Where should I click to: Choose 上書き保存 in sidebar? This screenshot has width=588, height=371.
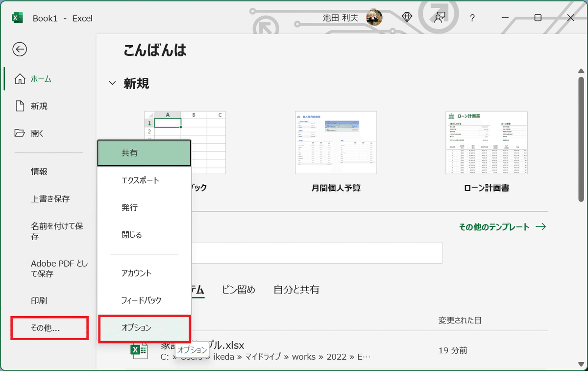[50, 199]
